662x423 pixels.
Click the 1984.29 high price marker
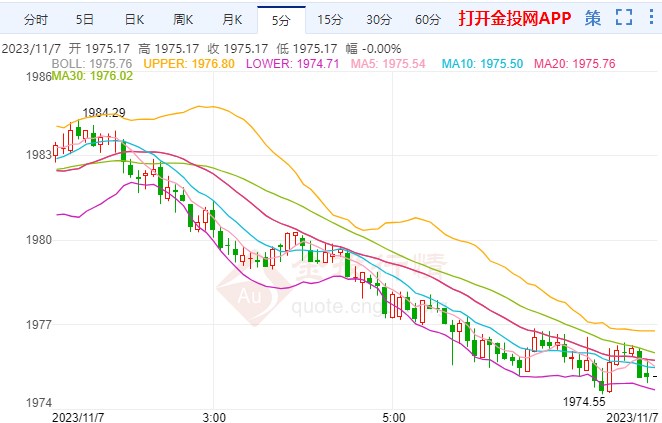pyautogui.click(x=104, y=113)
